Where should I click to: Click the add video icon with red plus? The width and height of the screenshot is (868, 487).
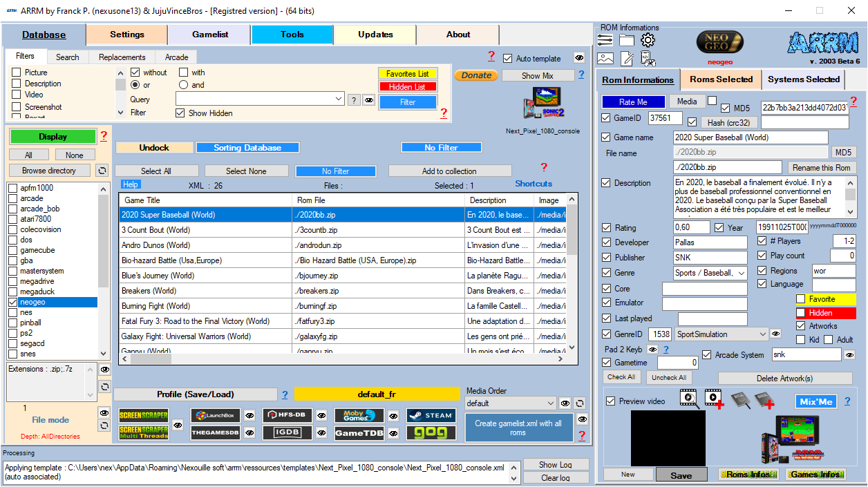[714, 399]
